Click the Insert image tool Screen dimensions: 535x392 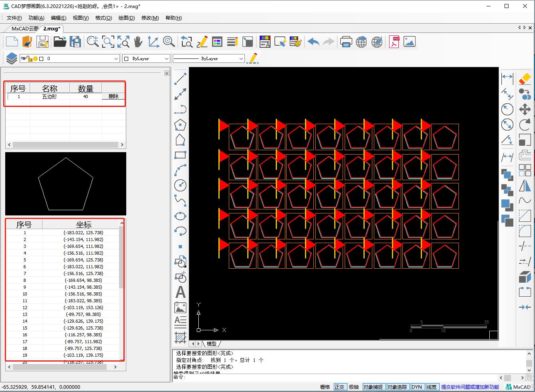180,308
